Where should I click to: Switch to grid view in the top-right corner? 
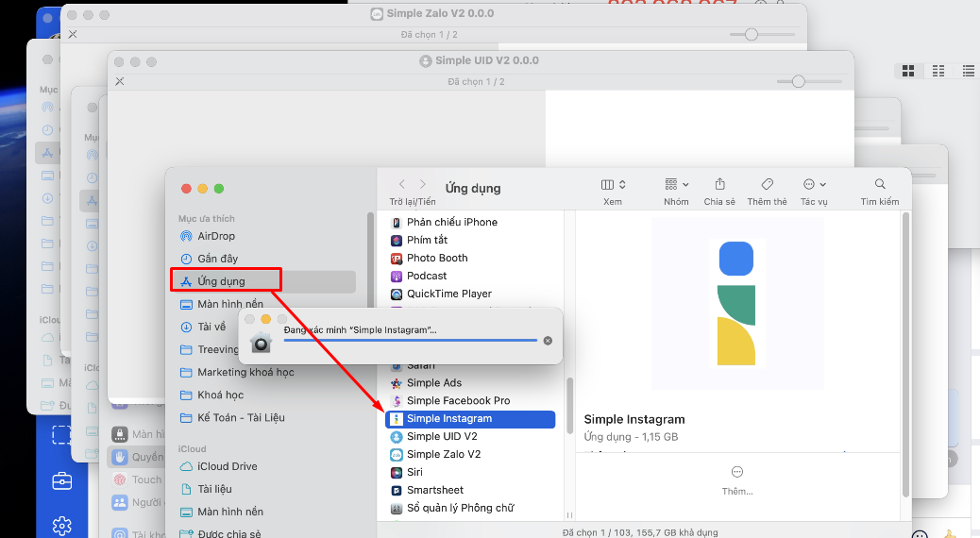(x=908, y=71)
